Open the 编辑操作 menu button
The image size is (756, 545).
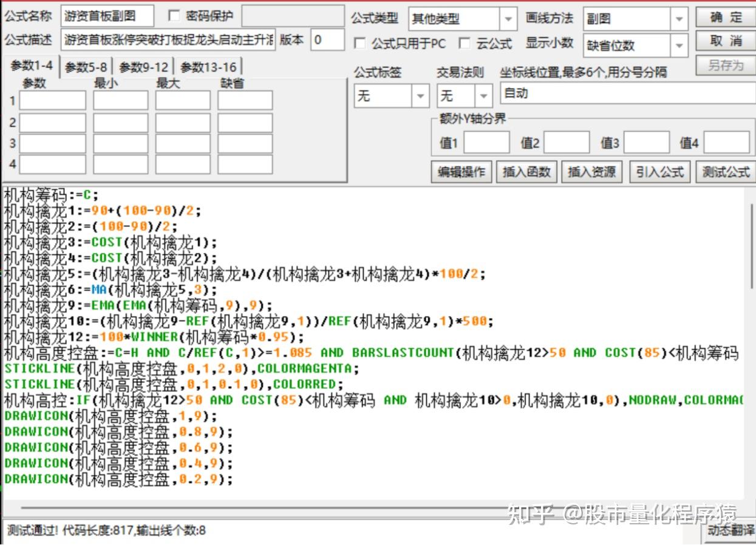[461, 172]
